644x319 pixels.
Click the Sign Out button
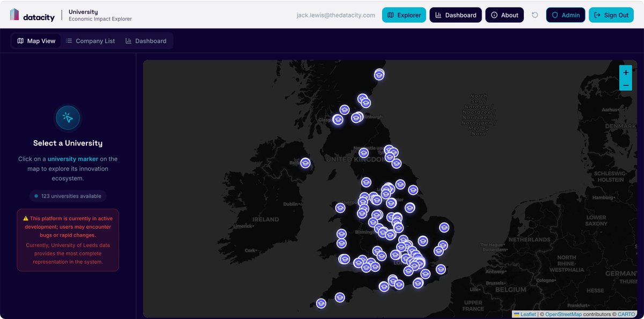click(x=611, y=15)
